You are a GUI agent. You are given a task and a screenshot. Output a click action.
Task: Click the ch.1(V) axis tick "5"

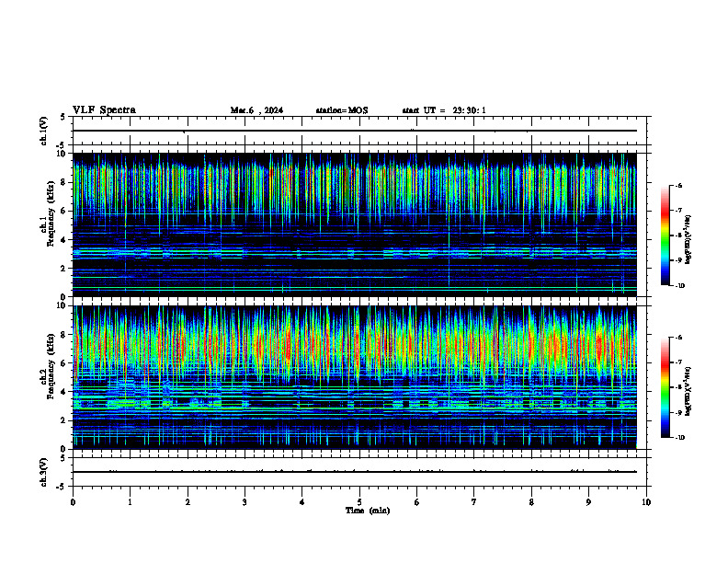[x=63, y=117]
